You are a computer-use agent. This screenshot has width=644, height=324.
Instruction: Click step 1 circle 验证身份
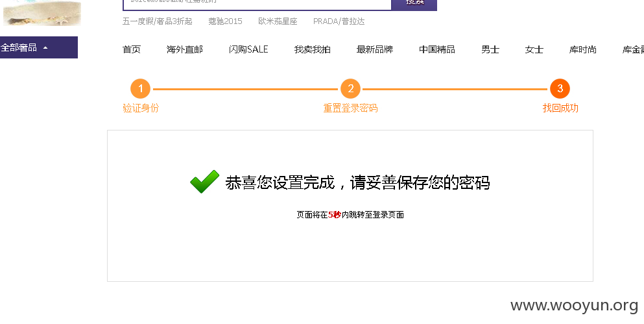coord(141,88)
